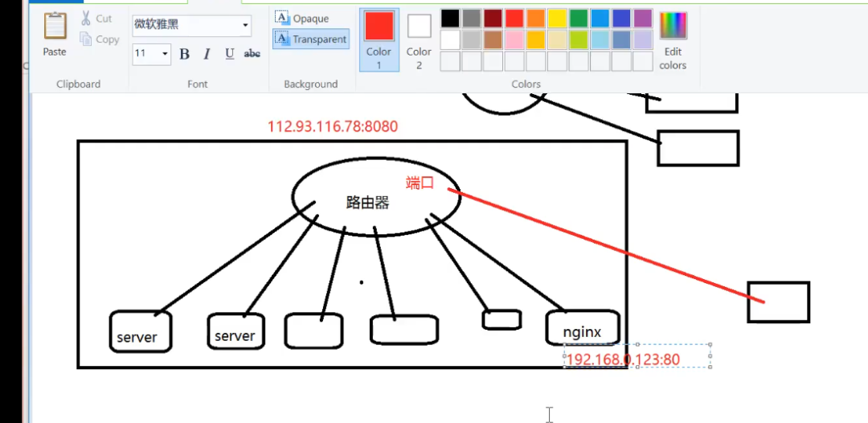
Task: Pick the light turquoise swatch
Action: click(x=600, y=40)
